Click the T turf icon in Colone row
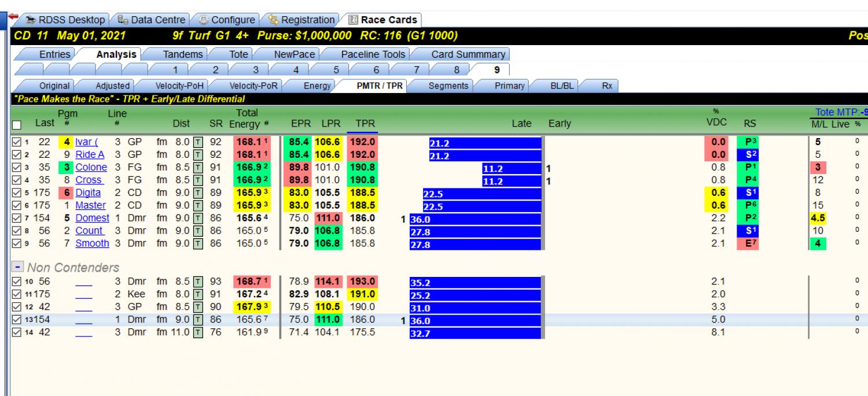The height and width of the screenshot is (396, 868). pyautogui.click(x=198, y=167)
